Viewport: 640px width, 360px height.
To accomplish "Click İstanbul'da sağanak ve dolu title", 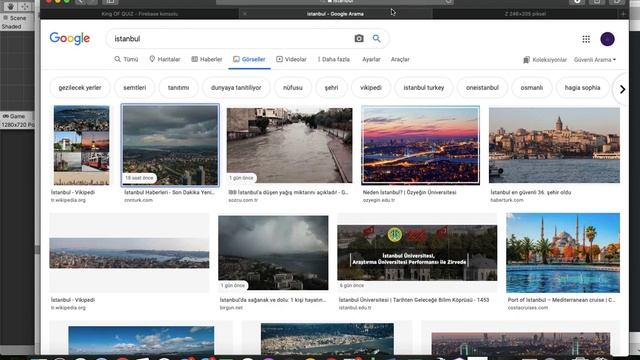I will tap(273, 300).
